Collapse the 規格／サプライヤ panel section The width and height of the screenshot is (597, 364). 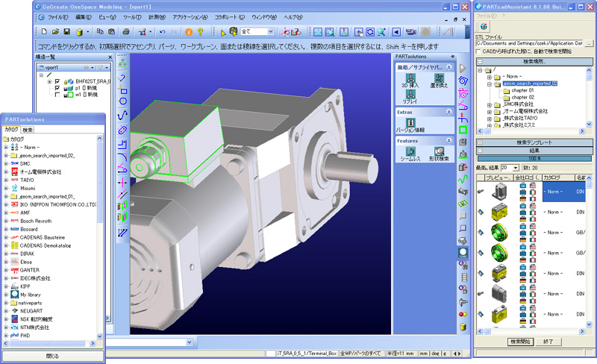pyautogui.click(x=449, y=67)
